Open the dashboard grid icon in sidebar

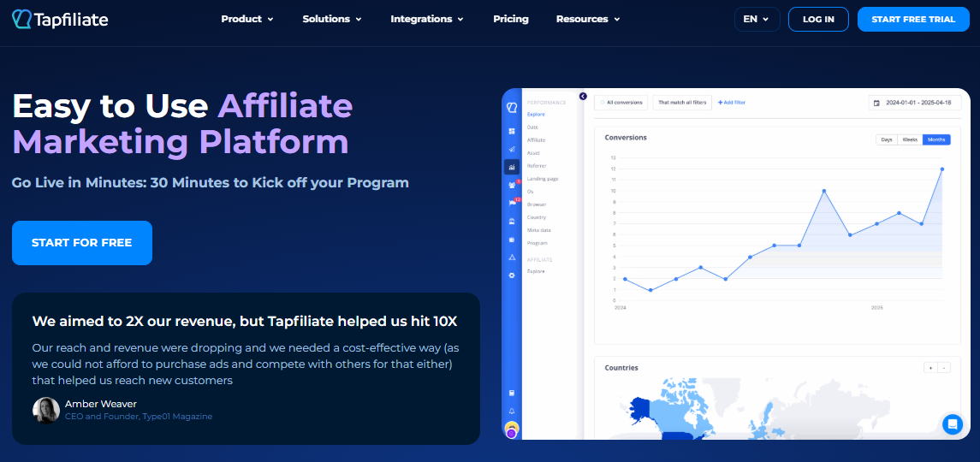point(512,131)
